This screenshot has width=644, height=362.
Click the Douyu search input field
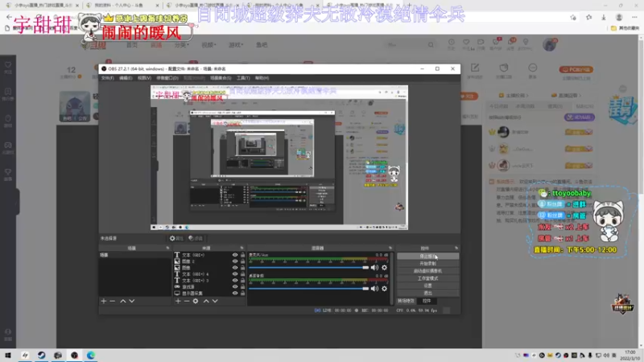click(407, 45)
